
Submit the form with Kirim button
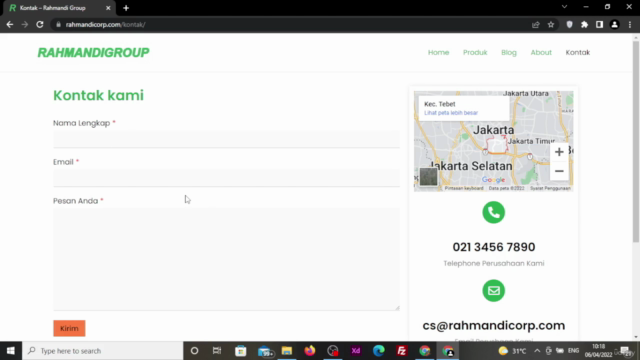click(69, 328)
